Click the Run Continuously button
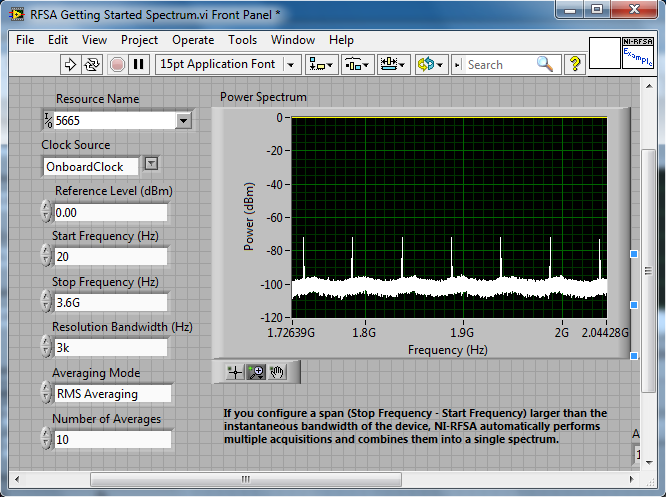Viewport: 667px width, 497px height. pos(92,64)
